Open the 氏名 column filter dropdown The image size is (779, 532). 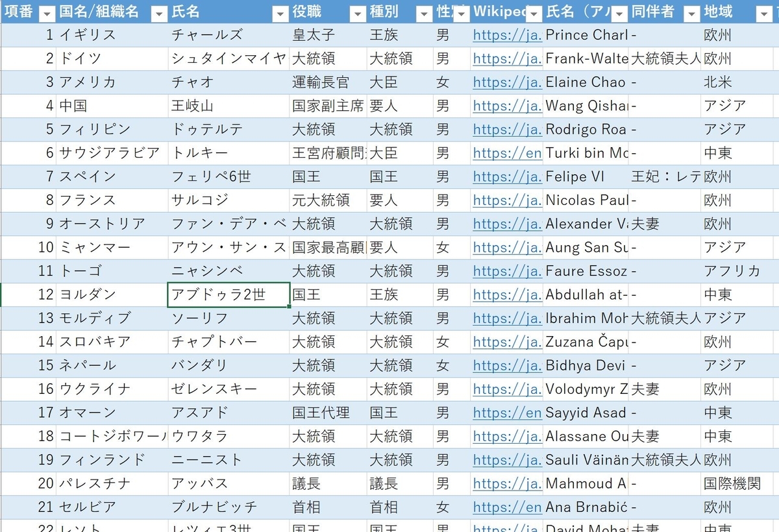280,12
